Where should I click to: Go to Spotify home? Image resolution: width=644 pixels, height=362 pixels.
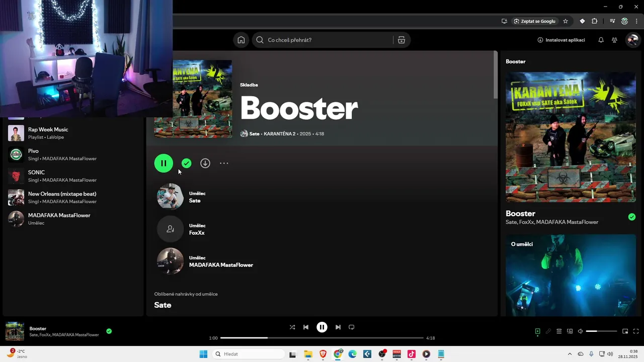[x=241, y=40]
